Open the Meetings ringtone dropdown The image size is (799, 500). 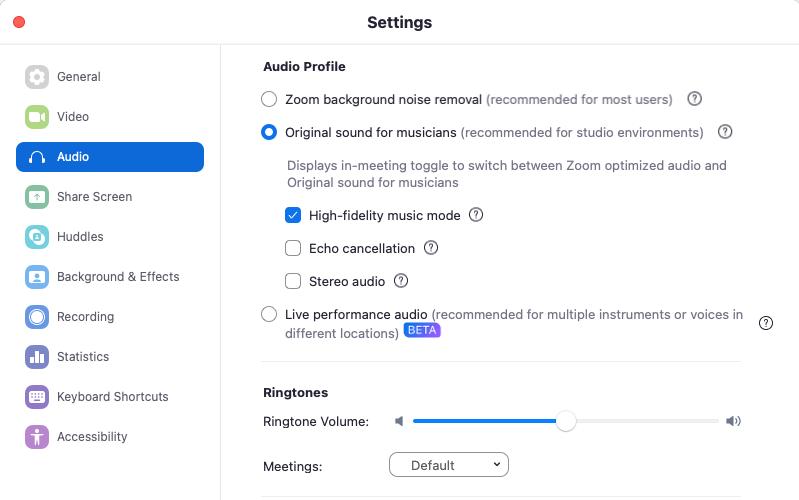[x=448, y=465]
